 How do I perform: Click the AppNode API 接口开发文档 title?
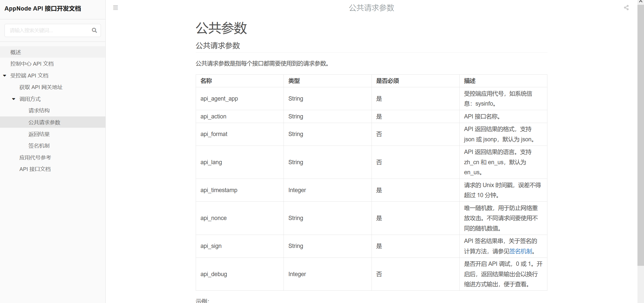coord(43,9)
